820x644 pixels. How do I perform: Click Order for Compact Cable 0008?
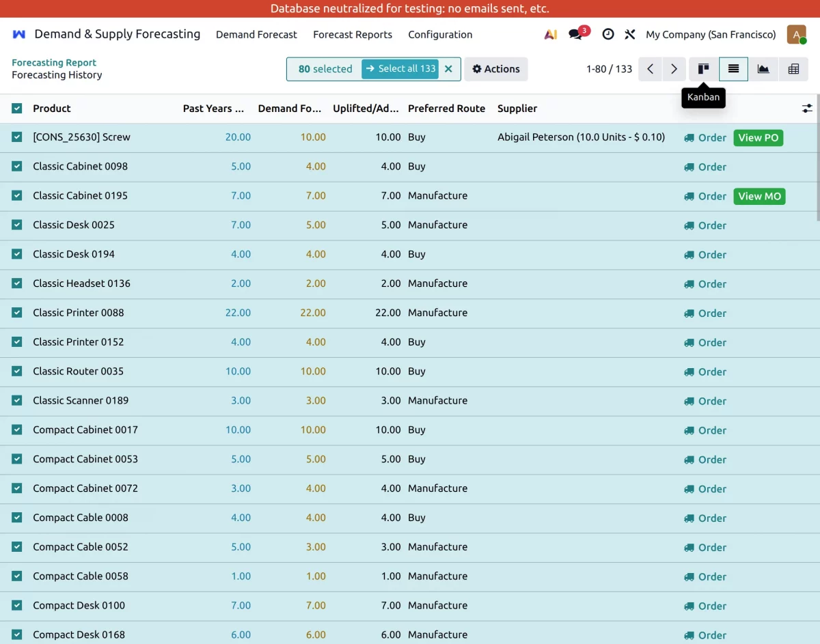(705, 518)
